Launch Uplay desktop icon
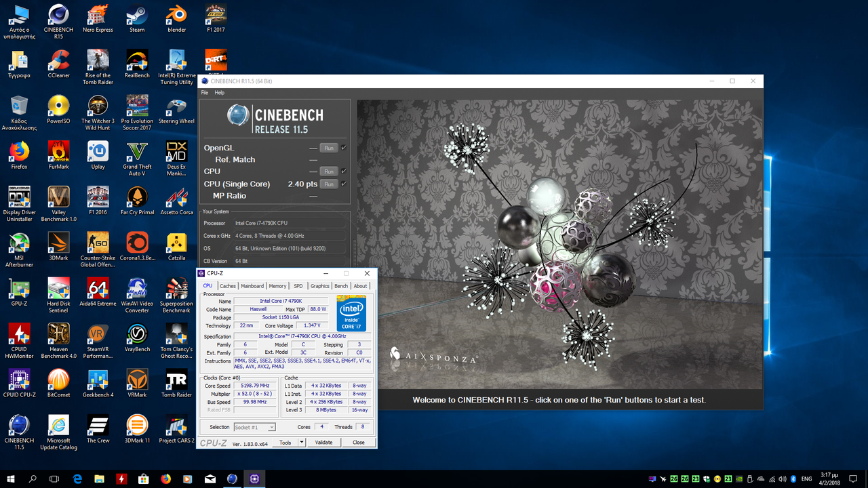The image size is (868, 488). [98, 156]
